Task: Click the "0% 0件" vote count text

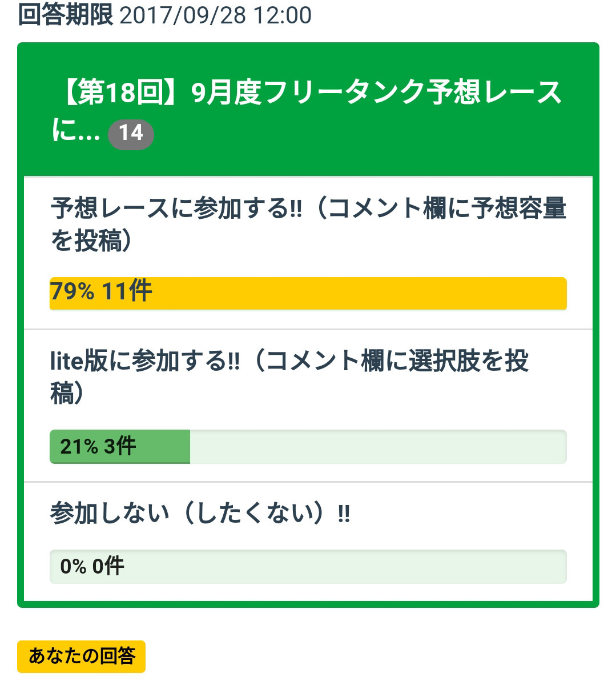Action: [x=92, y=567]
